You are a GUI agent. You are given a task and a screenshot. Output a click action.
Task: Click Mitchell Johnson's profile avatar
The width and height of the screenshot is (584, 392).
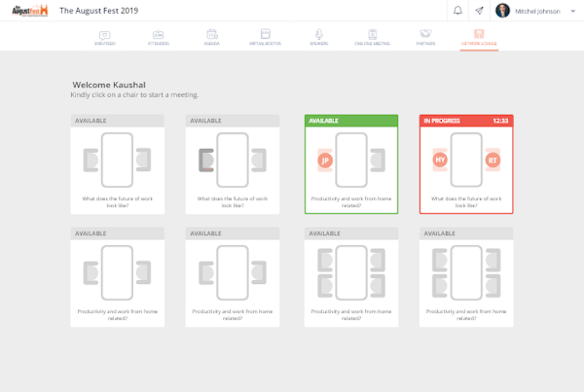[502, 11]
